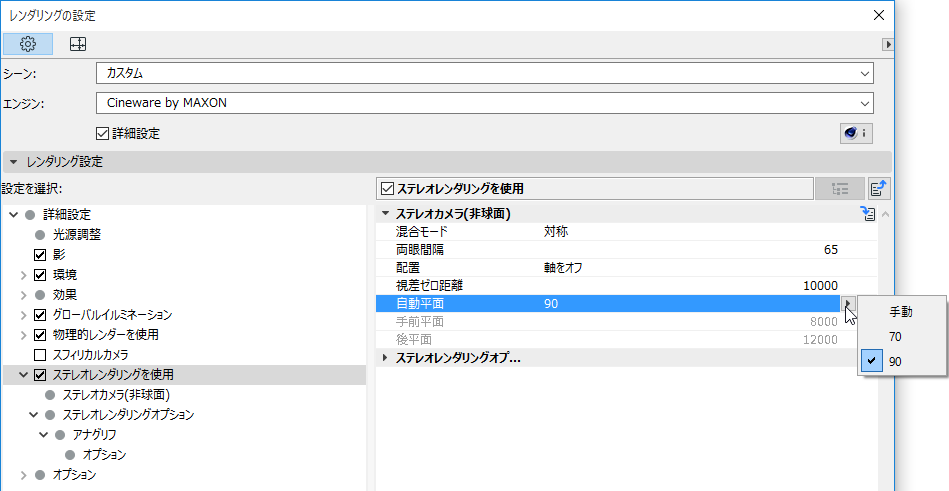949x491 pixels.
Task: Toggle the 詳細設定 checkbox
Action: 102,133
